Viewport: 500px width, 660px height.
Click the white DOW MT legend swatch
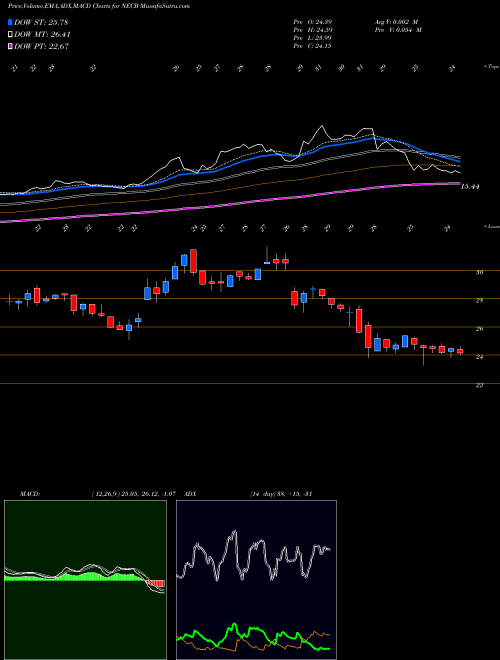11,35
